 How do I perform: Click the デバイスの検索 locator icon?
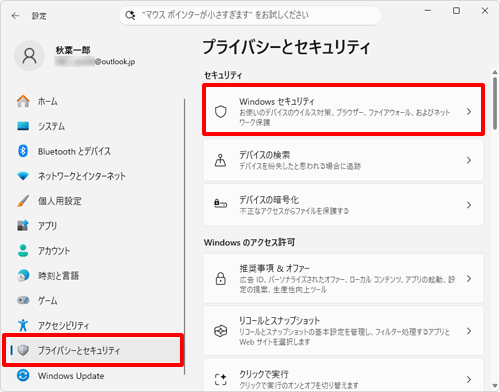pos(220,160)
